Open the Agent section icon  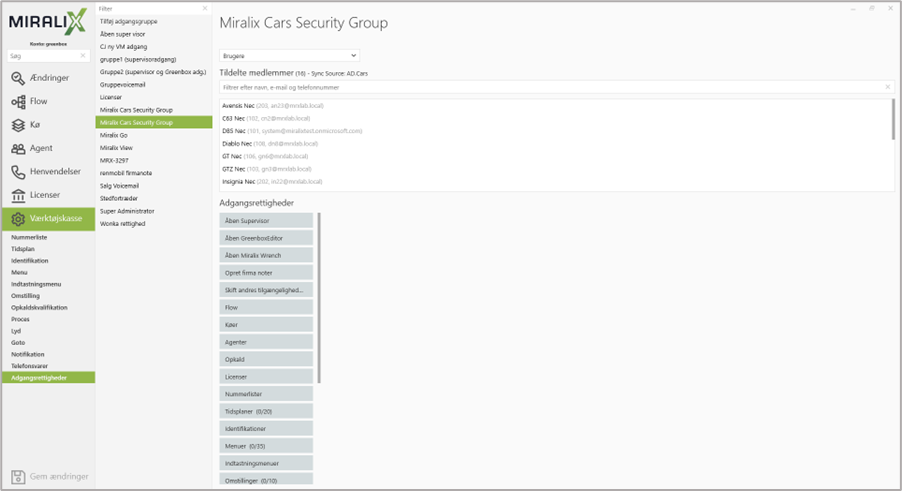(x=18, y=148)
